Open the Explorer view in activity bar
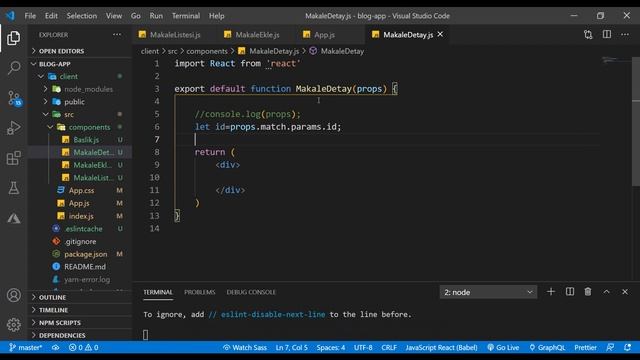The height and width of the screenshot is (360, 640). 13,38
